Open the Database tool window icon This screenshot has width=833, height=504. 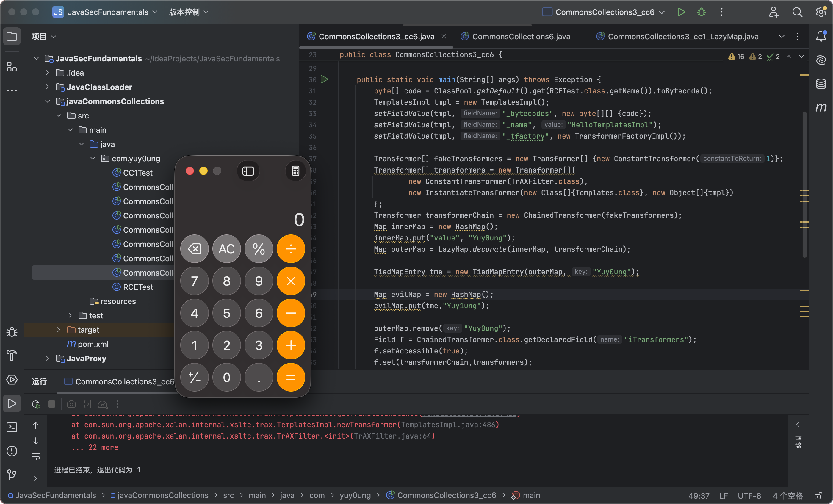click(821, 84)
